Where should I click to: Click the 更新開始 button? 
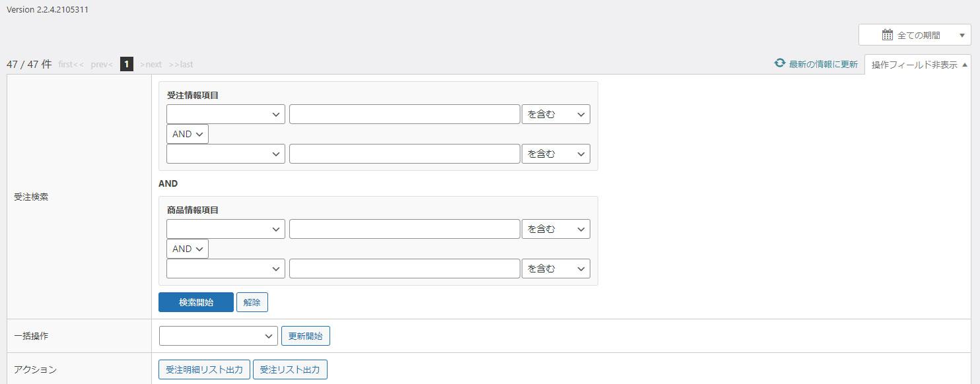coord(306,336)
